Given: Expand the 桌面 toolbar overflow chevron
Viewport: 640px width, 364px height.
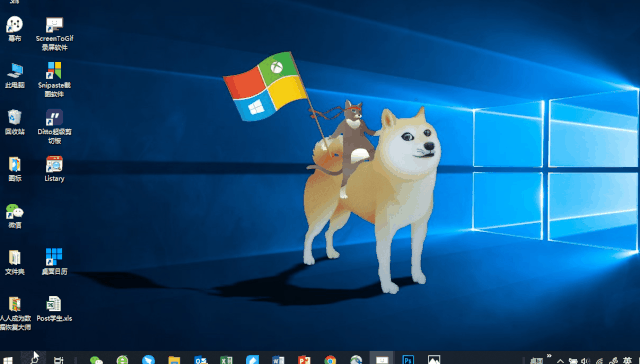Looking at the screenshot, I should (549, 356).
